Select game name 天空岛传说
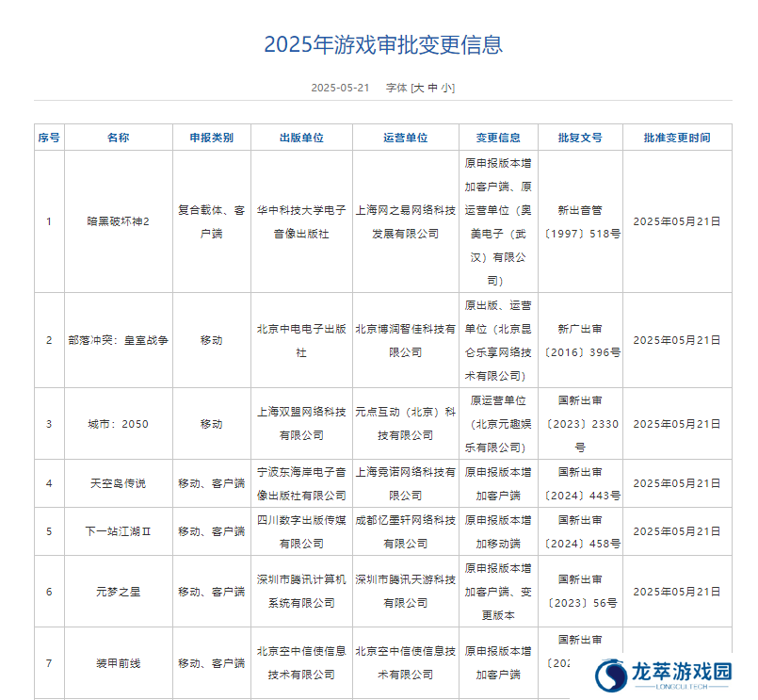Screen dimensions: 758x700 click(119, 483)
